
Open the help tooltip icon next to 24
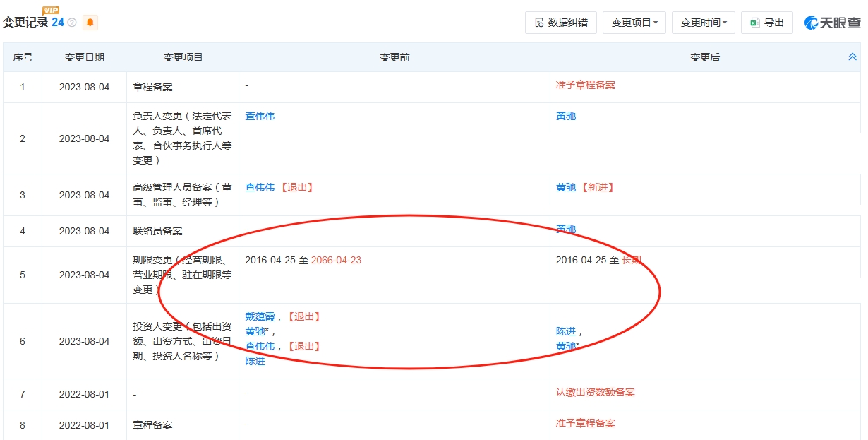[x=71, y=22]
